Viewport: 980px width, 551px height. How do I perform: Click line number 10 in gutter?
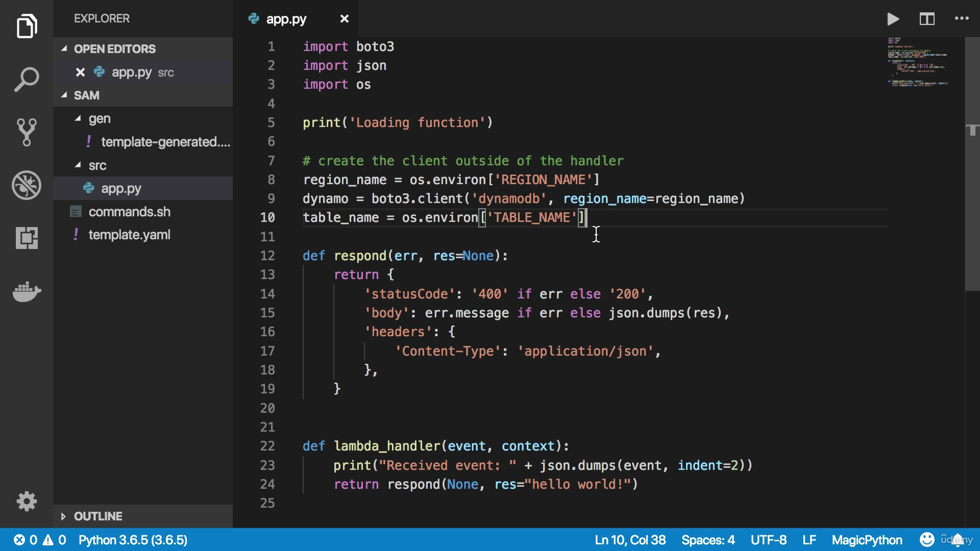(267, 218)
